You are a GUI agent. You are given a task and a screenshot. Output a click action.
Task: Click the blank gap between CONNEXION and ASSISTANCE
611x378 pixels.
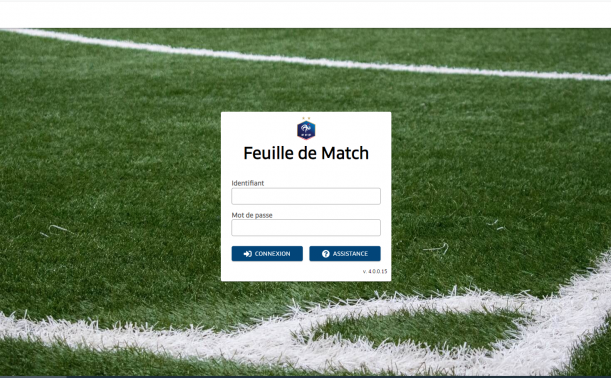click(x=306, y=254)
